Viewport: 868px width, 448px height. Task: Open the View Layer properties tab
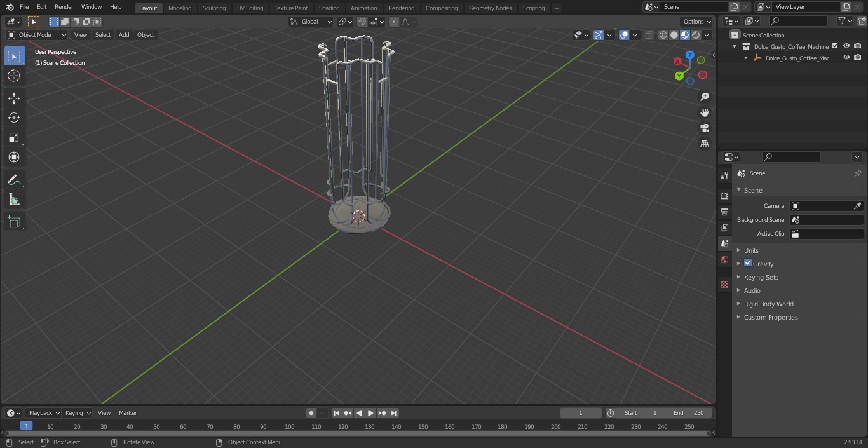pos(724,227)
